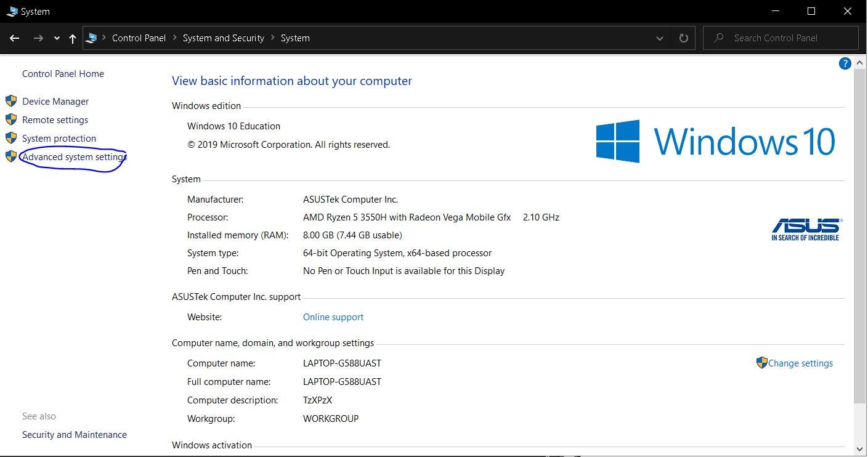The image size is (868, 457).
Task: Refresh the System page
Action: pos(683,38)
